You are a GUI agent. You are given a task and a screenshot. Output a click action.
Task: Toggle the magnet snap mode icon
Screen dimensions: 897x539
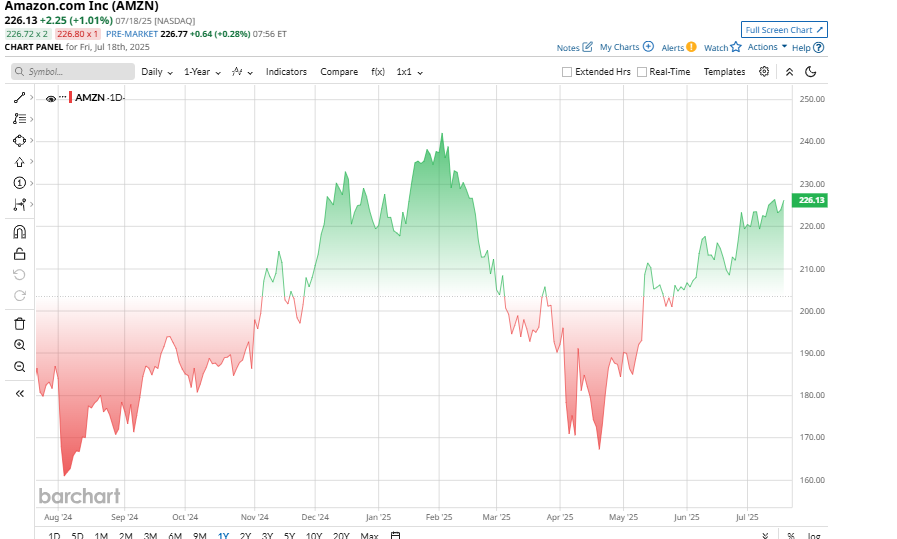pyautogui.click(x=19, y=232)
